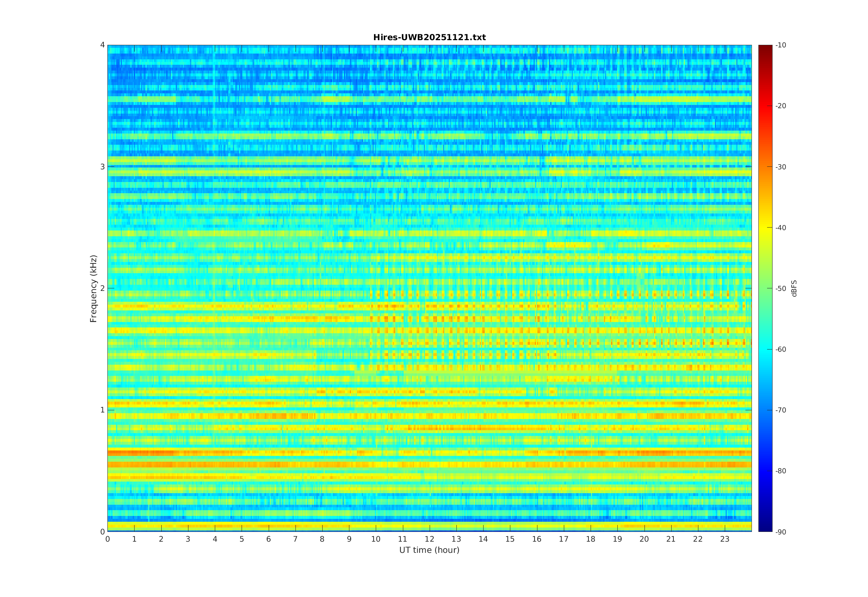Click the dark blue bottom of the colorbar

[765, 528]
